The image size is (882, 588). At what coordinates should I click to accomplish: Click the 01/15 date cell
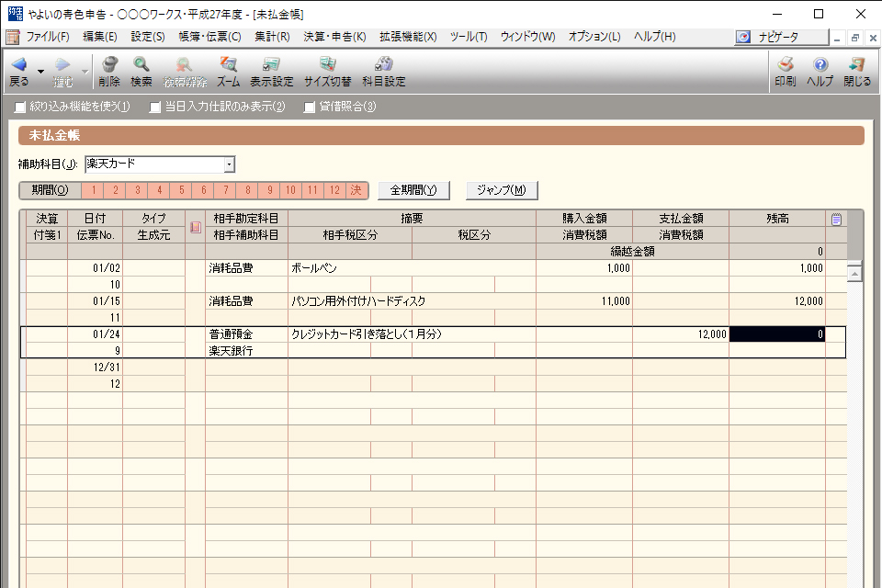[95, 301]
